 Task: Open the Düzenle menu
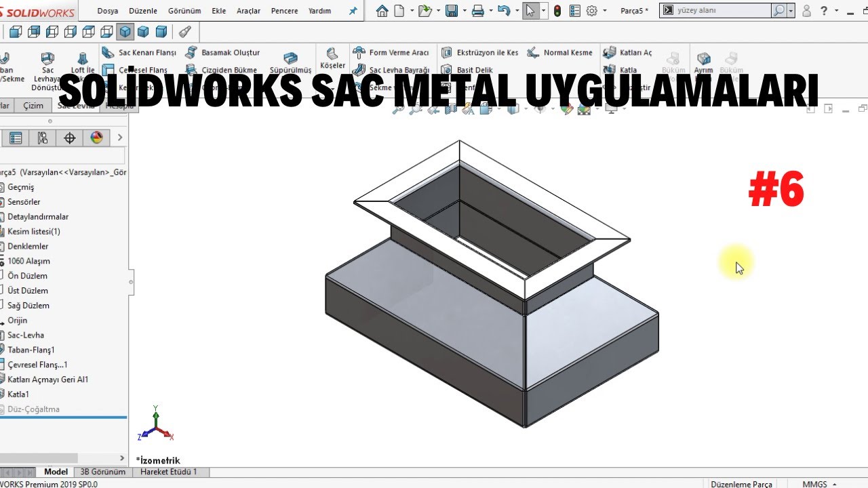pos(142,11)
